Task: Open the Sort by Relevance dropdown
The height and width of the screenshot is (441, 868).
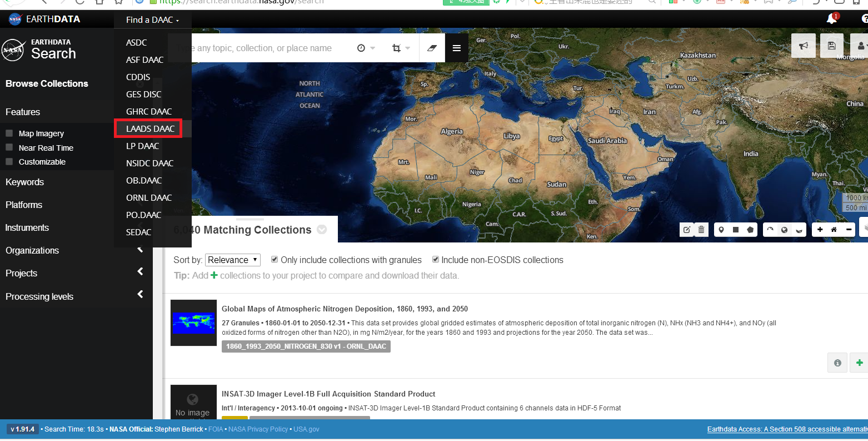Action: 233,260
